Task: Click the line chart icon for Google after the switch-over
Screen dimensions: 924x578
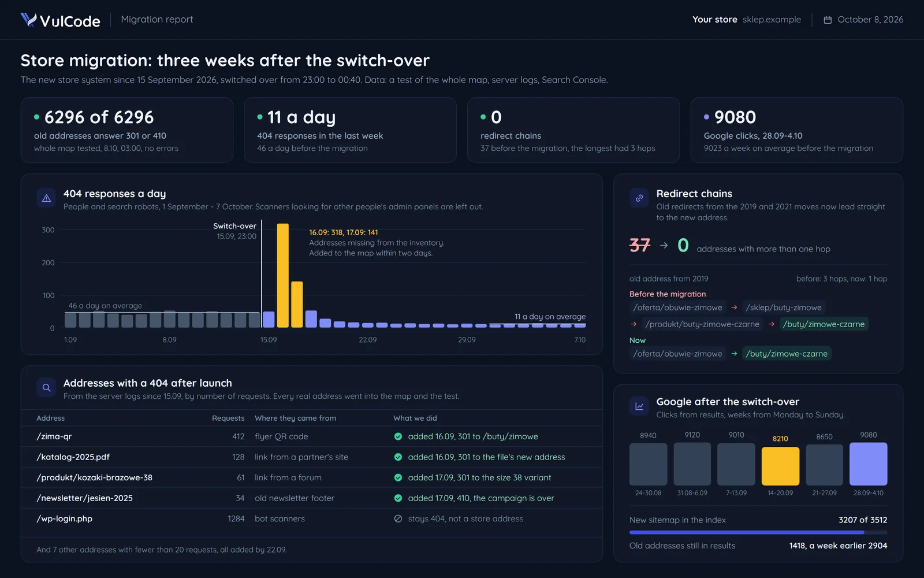Action: point(639,406)
